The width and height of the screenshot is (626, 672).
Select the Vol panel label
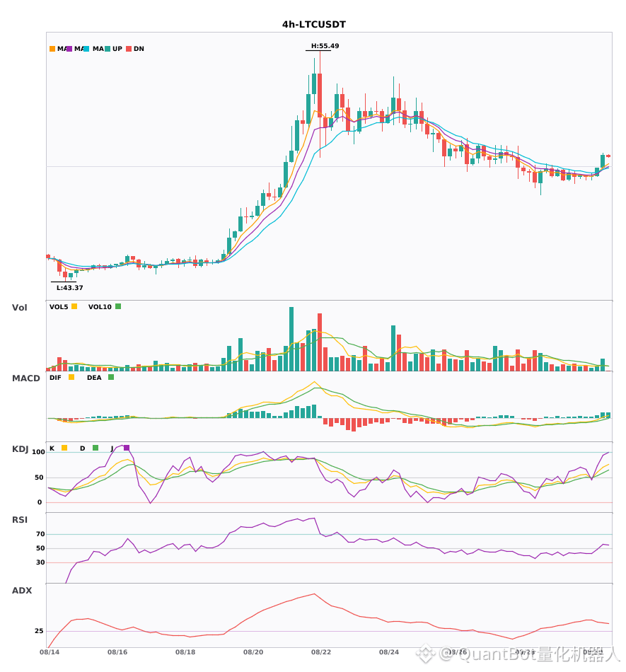19,308
